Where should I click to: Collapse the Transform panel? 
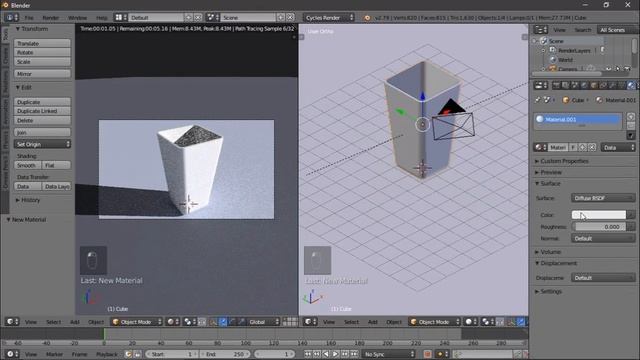coord(32,29)
